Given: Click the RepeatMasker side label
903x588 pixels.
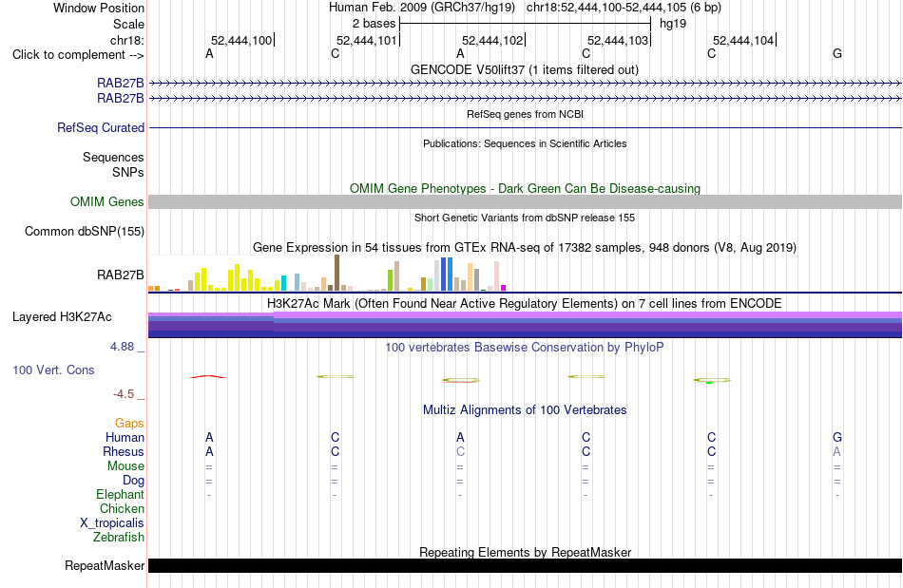Looking at the screenshot, I should pos(105,565).
